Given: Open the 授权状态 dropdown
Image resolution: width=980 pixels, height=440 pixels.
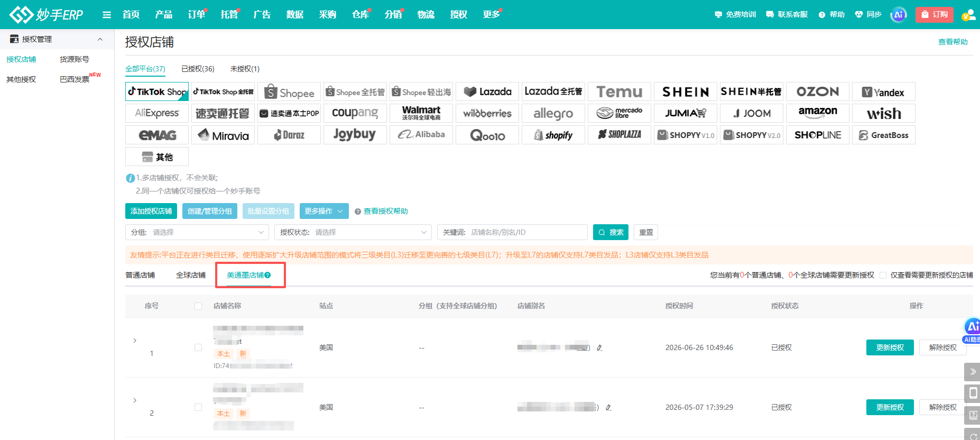Looking at the screenshot, I should (x=353, y=232).
